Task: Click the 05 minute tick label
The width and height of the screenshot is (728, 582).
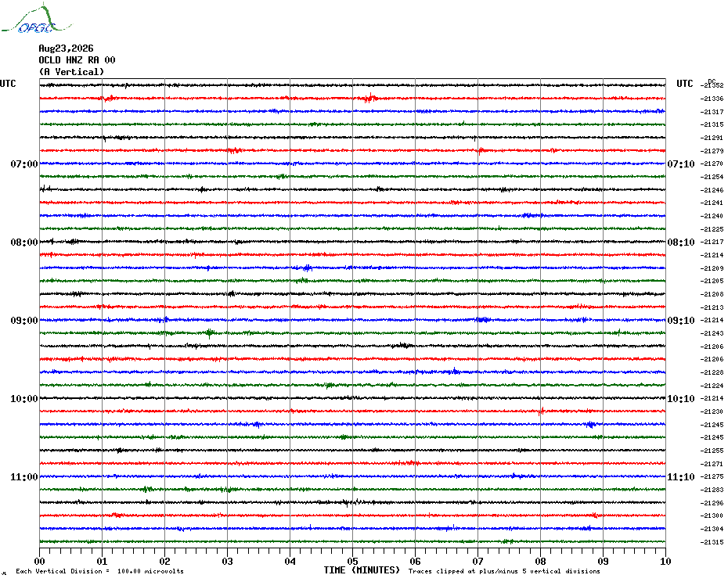Action: click(353, 561)
